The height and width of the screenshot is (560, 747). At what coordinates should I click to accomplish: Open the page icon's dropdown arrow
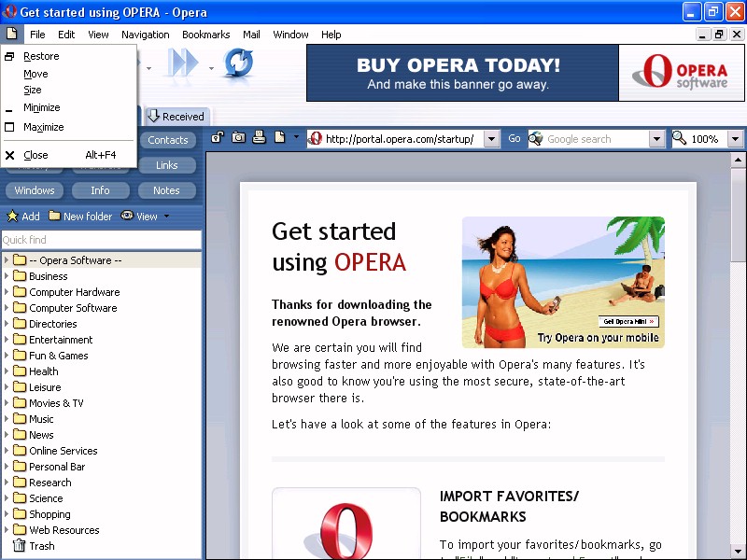[296, 137]
